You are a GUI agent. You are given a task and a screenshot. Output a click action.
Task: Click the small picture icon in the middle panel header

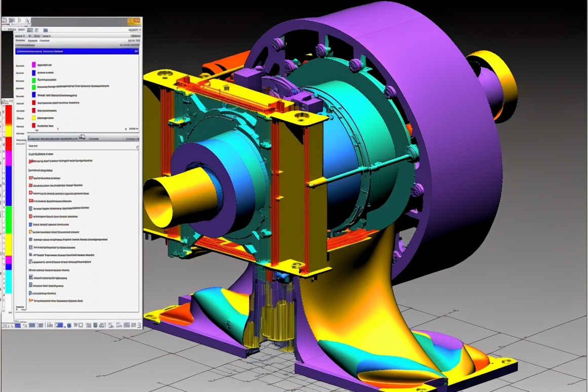82,137
